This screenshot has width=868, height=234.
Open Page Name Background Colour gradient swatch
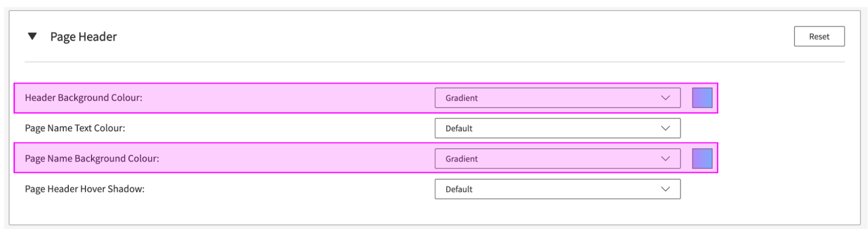tap(702, 159)
